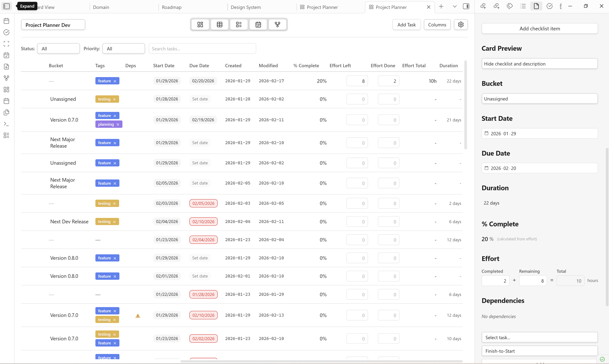Switch to the calendar view
Screen dimensions: 609x364
pos(258,24)
